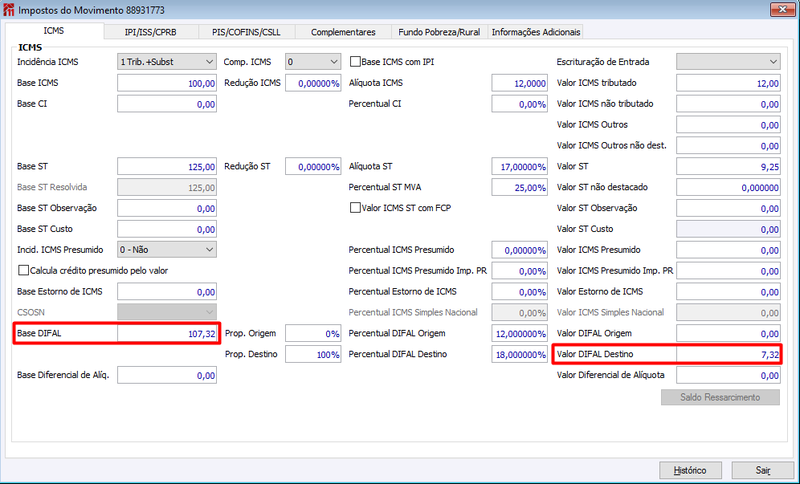Open the Informações Adicionais tab
800x484 pixels.
pos(536,32)
